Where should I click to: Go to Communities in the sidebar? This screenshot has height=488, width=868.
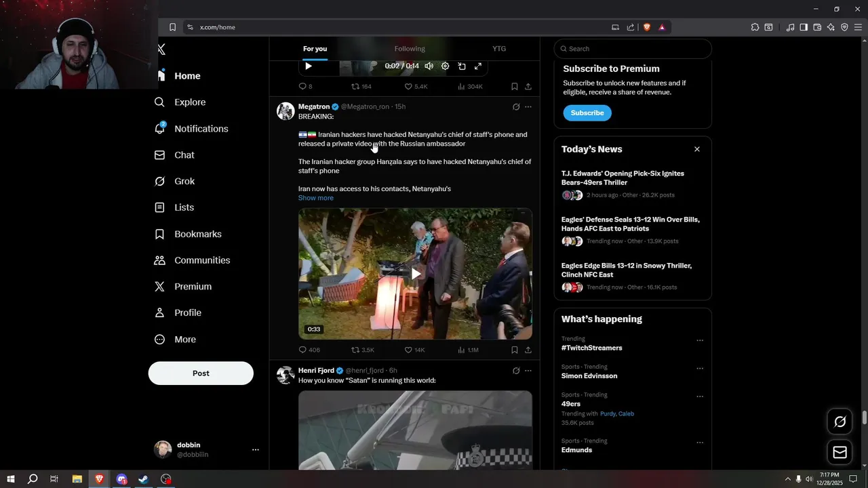tap(192, 260)
